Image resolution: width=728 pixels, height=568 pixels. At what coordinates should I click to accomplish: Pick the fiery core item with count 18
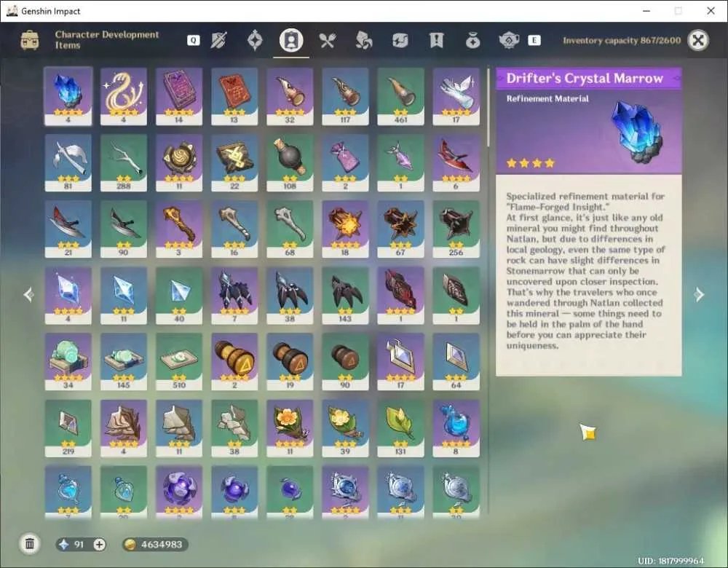click(x=345, y=229)
